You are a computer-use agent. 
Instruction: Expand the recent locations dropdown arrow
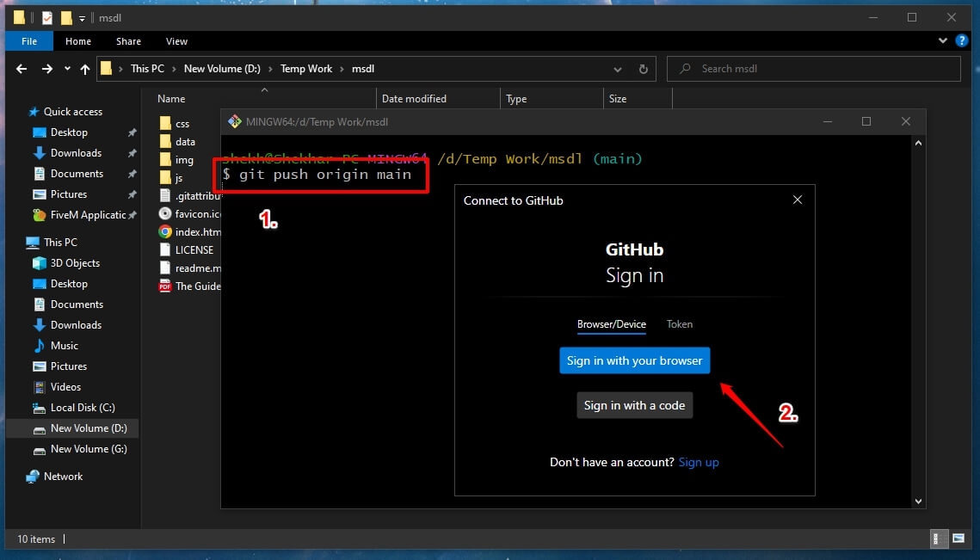[x=67, y=69]
